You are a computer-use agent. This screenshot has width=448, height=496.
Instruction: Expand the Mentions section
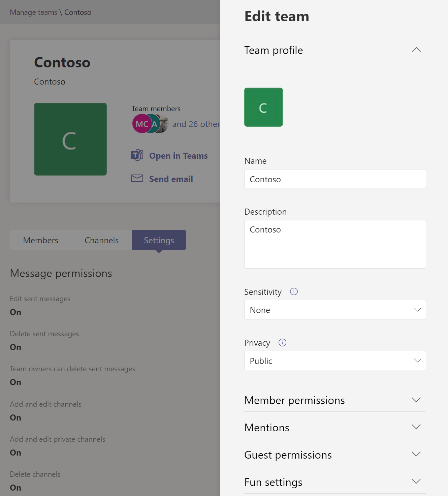pos(335,427)
